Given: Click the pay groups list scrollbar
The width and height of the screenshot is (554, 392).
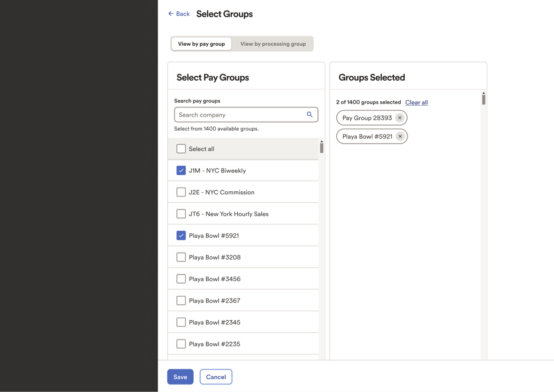Looking at the screenshot, I should [321, 147].
